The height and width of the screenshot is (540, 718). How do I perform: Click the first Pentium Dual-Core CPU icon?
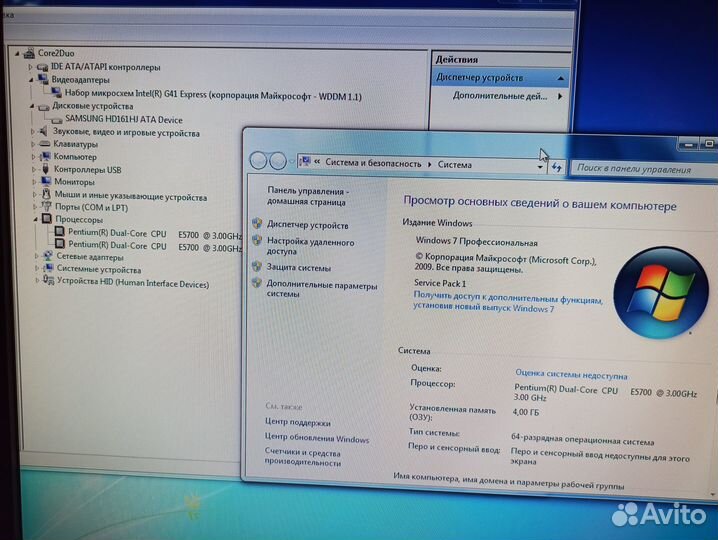[x=60, y=232]
